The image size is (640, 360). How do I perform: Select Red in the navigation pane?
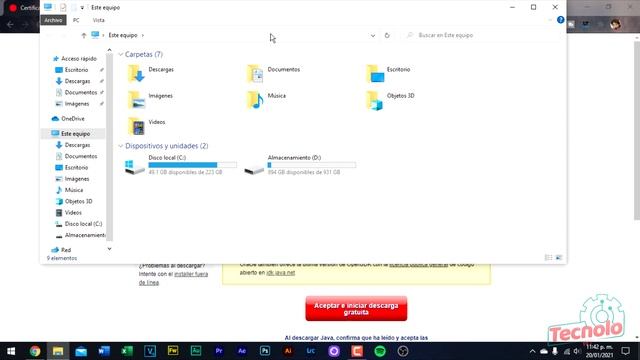(x=61, y=250)
